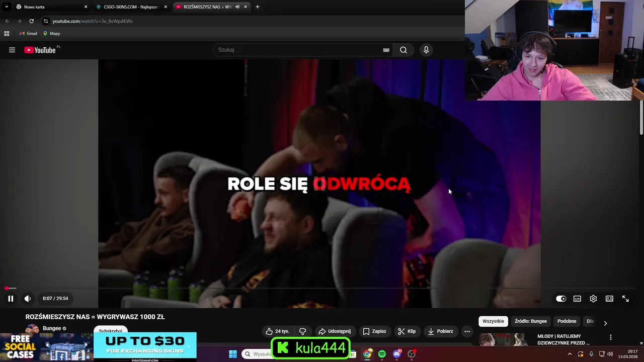Open the YouTube guide hamburger menu

point(12,50)
